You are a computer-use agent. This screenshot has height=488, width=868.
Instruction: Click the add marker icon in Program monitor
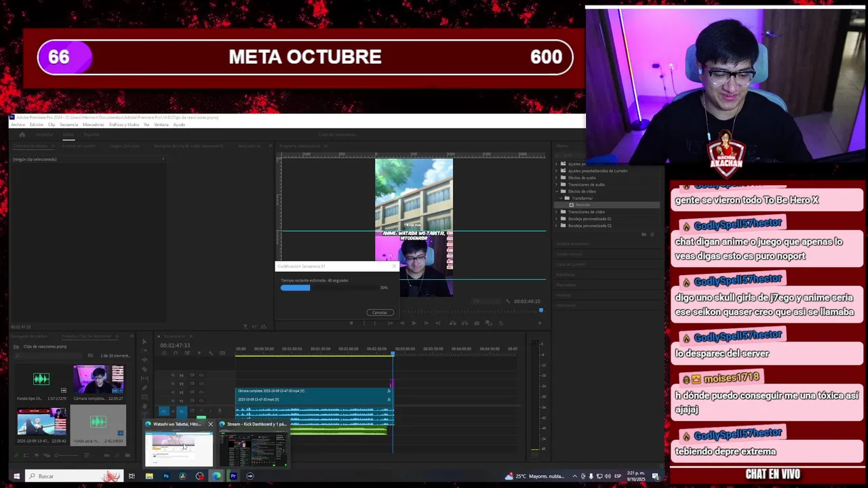click(x=351, y=323)
